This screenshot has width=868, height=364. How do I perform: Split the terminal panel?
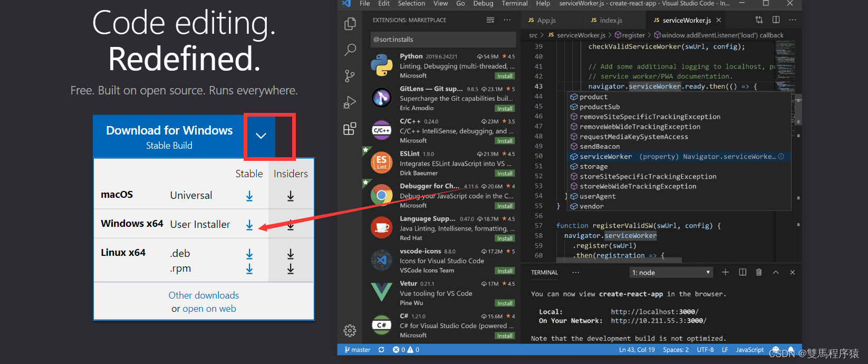pos(742,272)
